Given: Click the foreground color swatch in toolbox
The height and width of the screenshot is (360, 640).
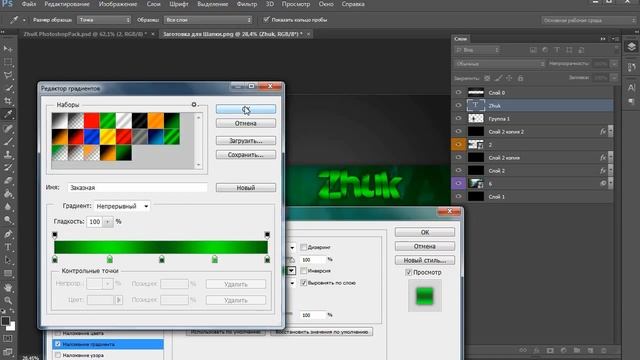Looking at the screenshot, I should tap(5, 321).
